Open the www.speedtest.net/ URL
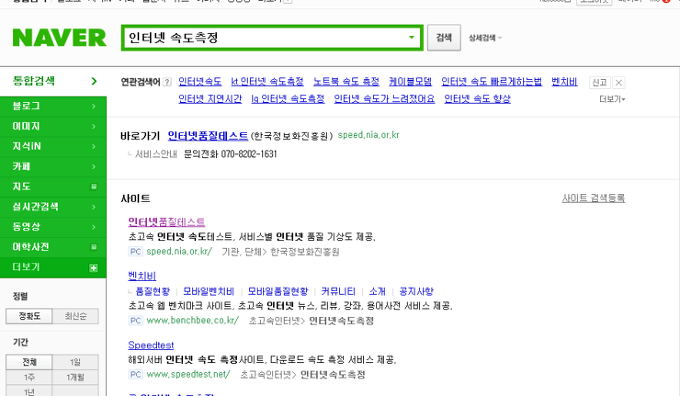The width and height of the screenshot is (680, 396). [x=188, y=374]
